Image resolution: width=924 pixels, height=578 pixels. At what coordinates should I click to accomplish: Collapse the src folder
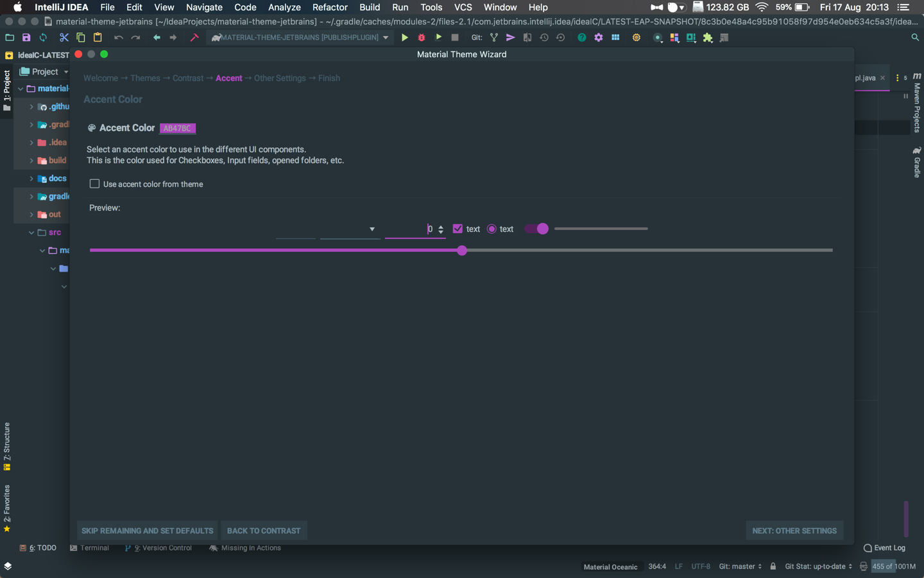pos(31,232)
